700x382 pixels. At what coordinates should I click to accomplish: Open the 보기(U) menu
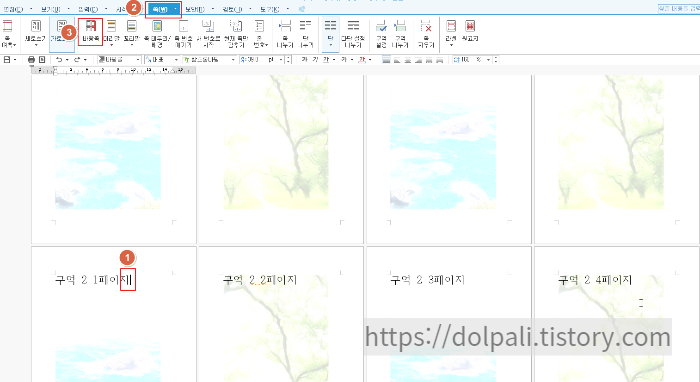point(50,9)
